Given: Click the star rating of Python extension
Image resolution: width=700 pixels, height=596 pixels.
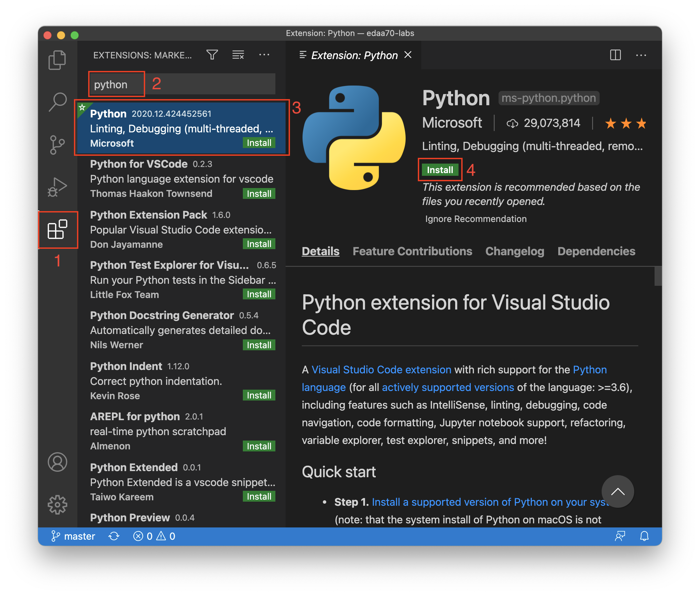Looking at the screenshot, I should pos(626,123).
